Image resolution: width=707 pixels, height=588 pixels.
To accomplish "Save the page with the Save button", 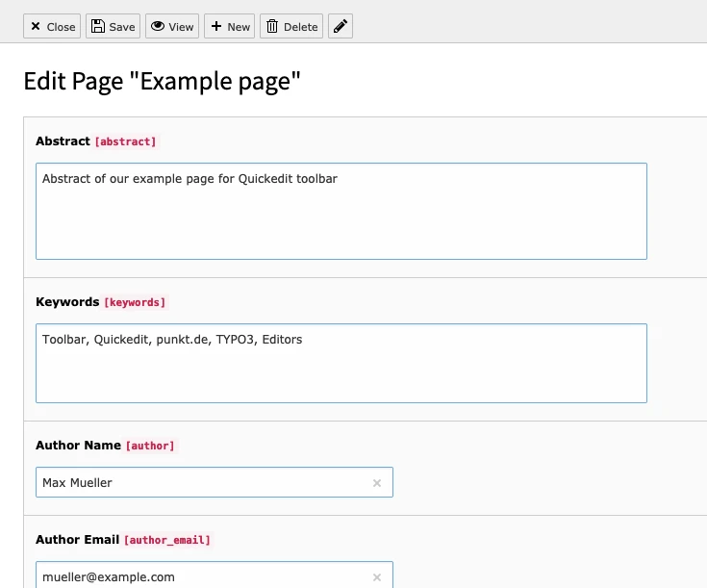I will click(113, 26).
